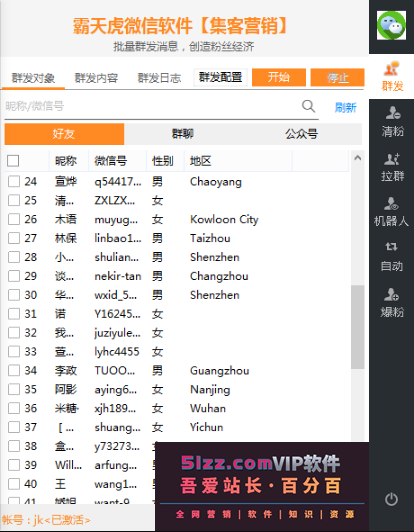Screen dimensions: 414x532
Task: Check the box for row 35 阿影
Action: point(14,390)
